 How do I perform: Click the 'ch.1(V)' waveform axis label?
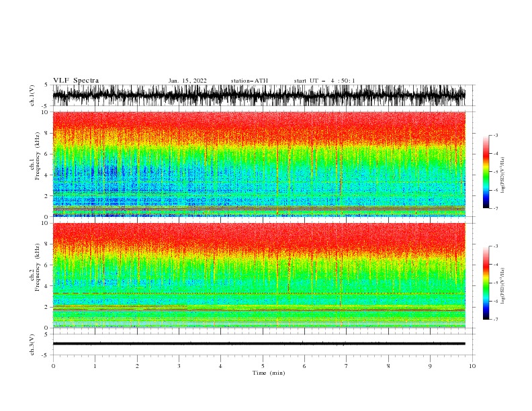(32, 95)
